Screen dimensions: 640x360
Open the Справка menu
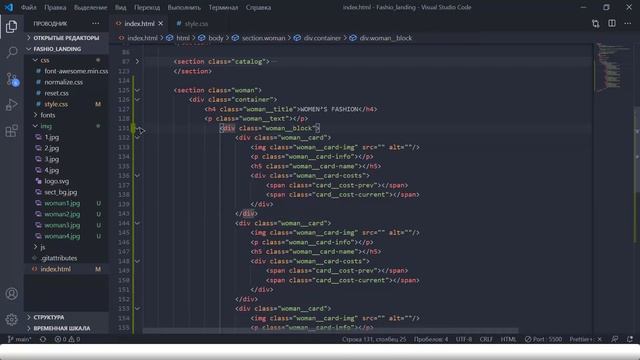pos(258,7)
